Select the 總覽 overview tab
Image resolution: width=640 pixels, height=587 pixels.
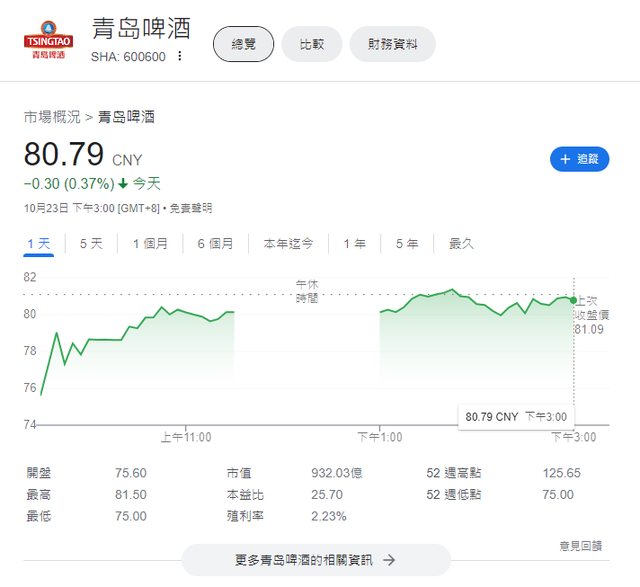click(243, 44)
